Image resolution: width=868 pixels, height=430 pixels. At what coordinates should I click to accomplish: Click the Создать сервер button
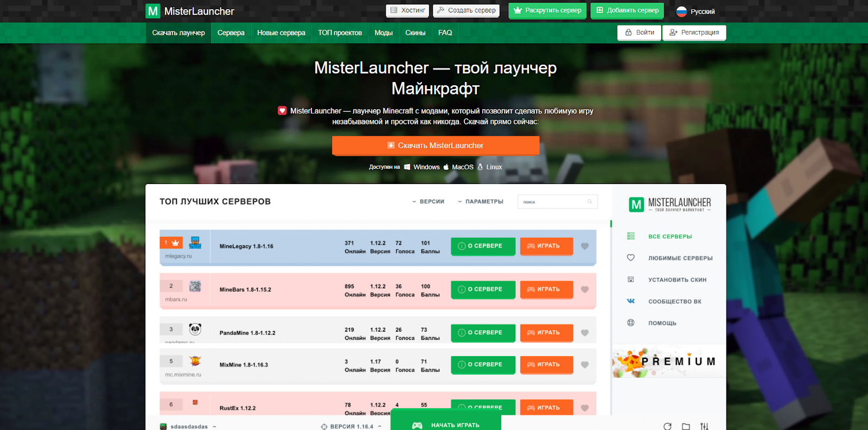point(466,10)
